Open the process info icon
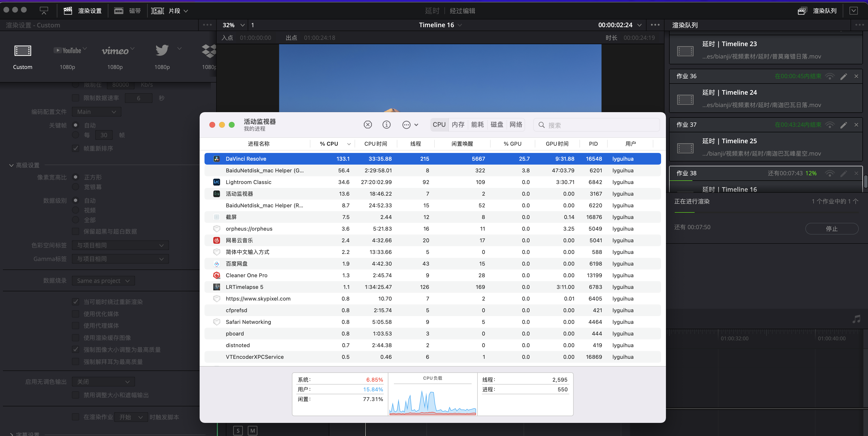 point(386,125)
